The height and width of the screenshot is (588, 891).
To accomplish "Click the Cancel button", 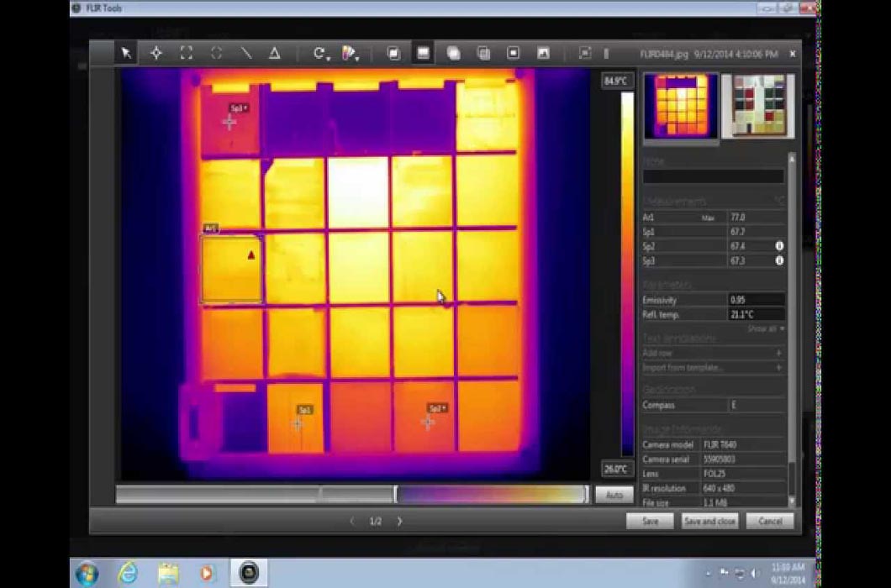I will 769,521.
